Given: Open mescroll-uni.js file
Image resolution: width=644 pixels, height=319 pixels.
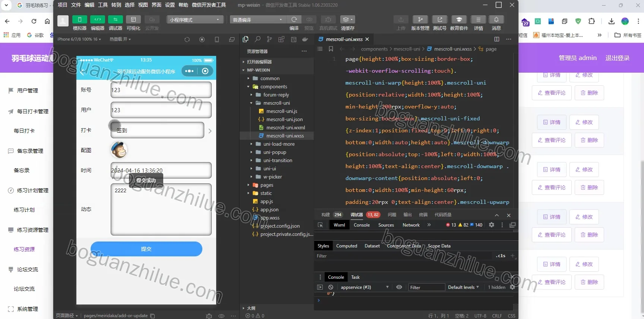Looking at the screenshot, I should (282, 111).
